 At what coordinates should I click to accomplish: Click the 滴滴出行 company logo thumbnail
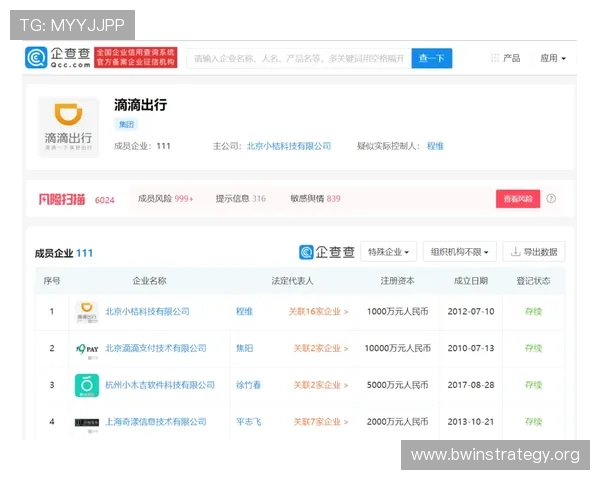pyautogui.click(x=68, y=127)
